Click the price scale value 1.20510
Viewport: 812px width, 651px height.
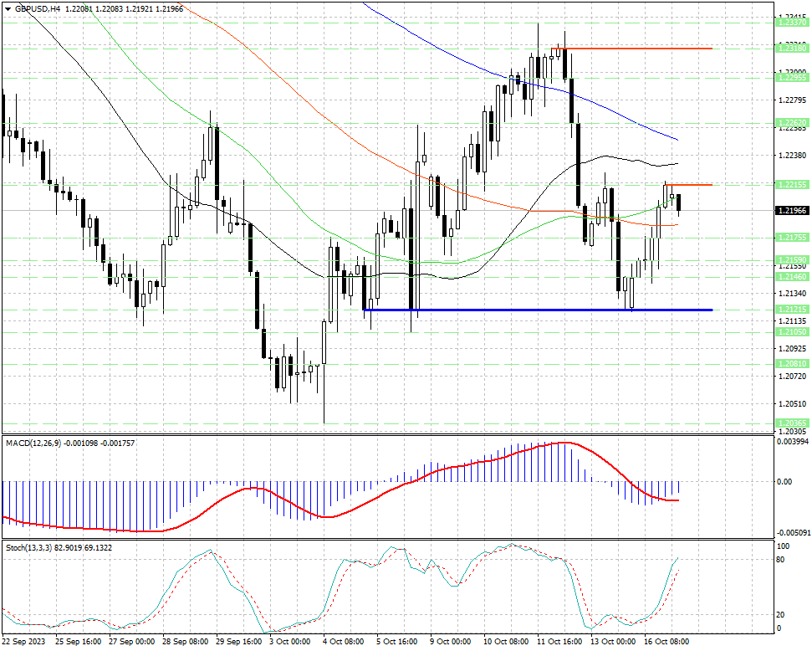(792, 404)
